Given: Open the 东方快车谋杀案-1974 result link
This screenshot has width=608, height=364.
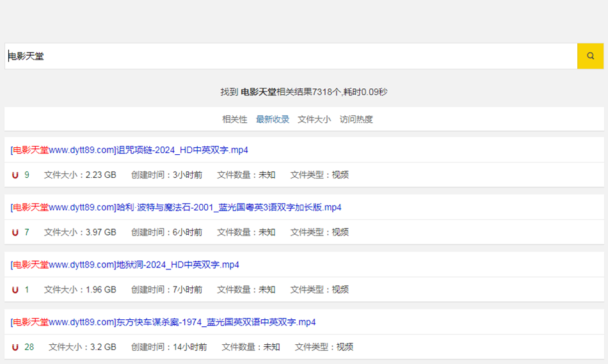Looking at the screenshot, I should pyautogui.click(x=163, y=322).
